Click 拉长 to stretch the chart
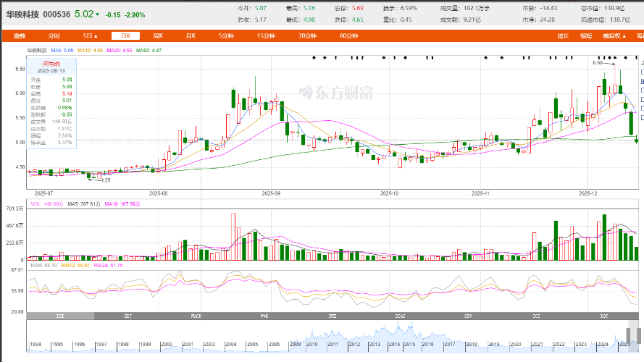 (x=563, y=35)
